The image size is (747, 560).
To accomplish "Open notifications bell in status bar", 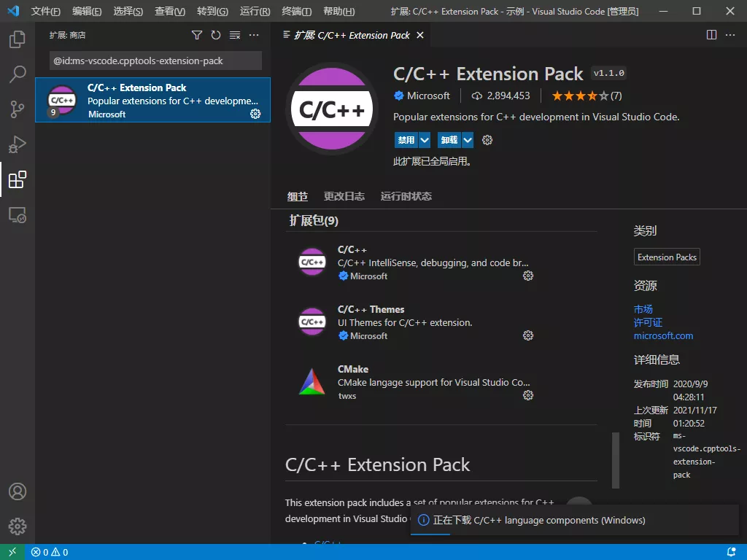I will point(731,552).
